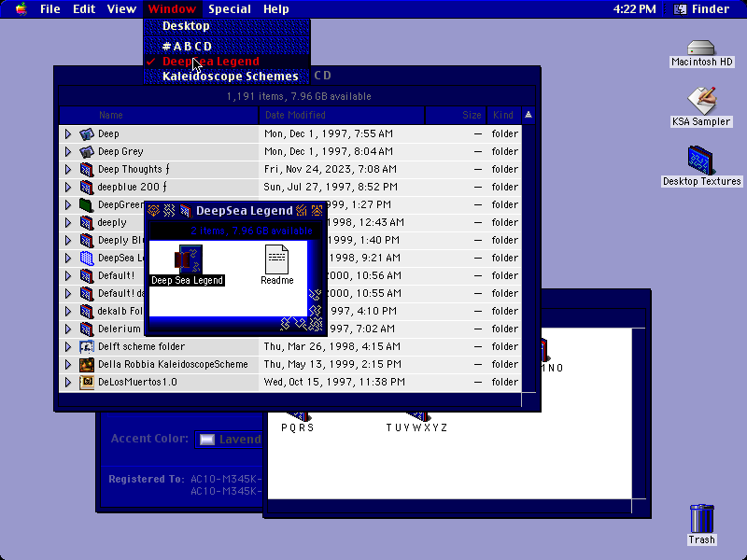Screen dimensions: 747x560
Task: Click the Deep Thoughts ƒ folder icon
Action: (86, 169)
